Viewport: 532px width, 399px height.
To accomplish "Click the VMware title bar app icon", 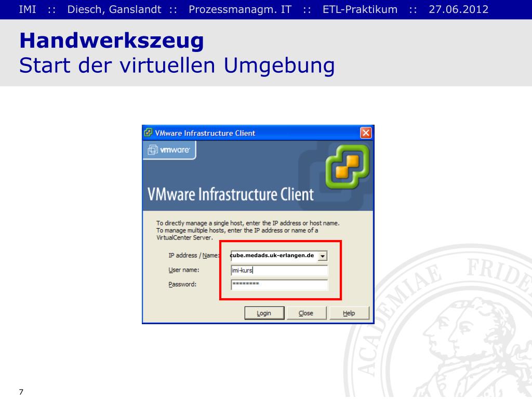I will pos(148,132).
